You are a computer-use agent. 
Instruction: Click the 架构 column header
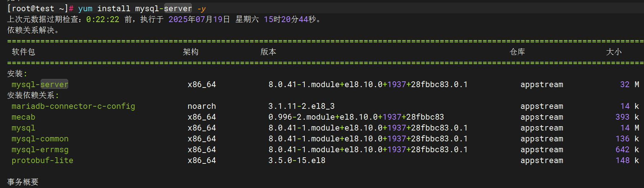pyautogui.click(x=191, y=52)
